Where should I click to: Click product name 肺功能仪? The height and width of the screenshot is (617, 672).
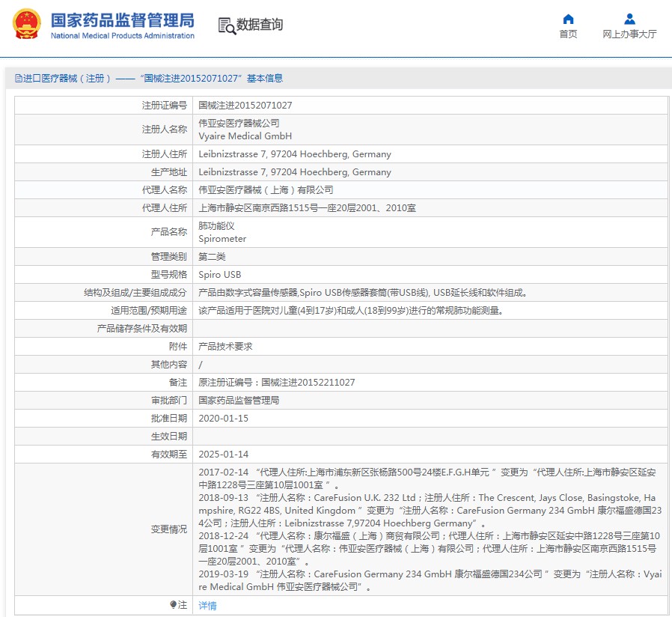216,225
